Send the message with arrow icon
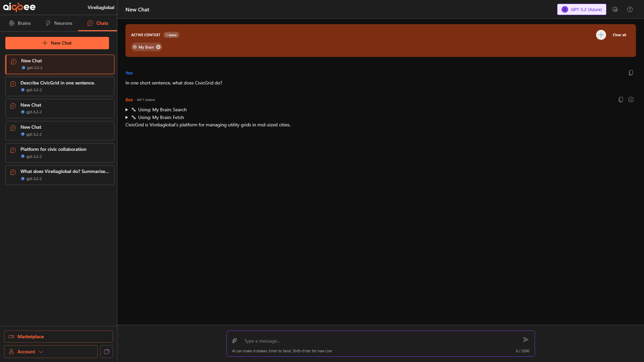This screenshot has width=644, height=362. (526, 340)
